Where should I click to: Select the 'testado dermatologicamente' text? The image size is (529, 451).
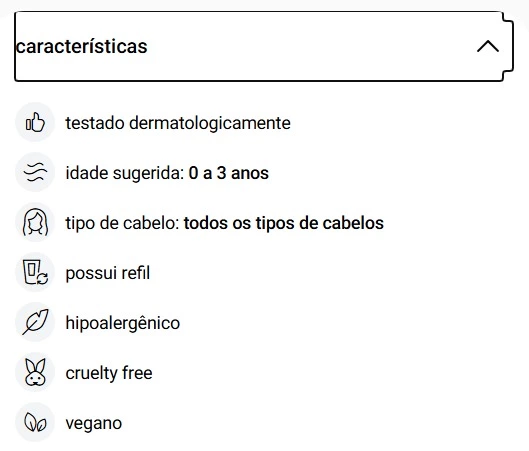(178, 123)
